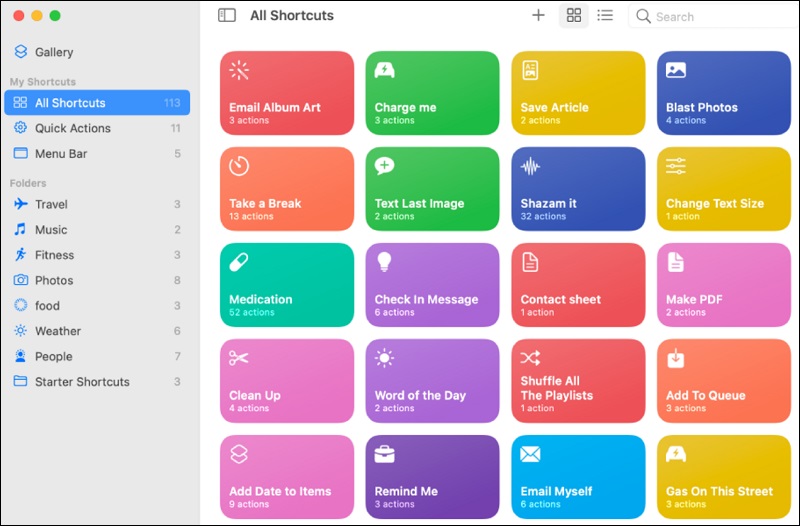800x526 pixels.
Task: Click the plus icon to add shortcut
Action: coord(538,15)
